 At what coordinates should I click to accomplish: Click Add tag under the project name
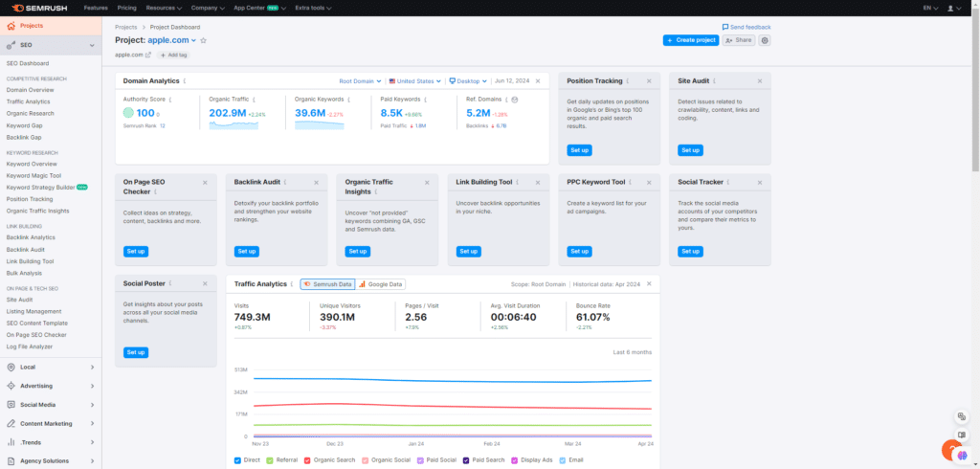[174, 55]
